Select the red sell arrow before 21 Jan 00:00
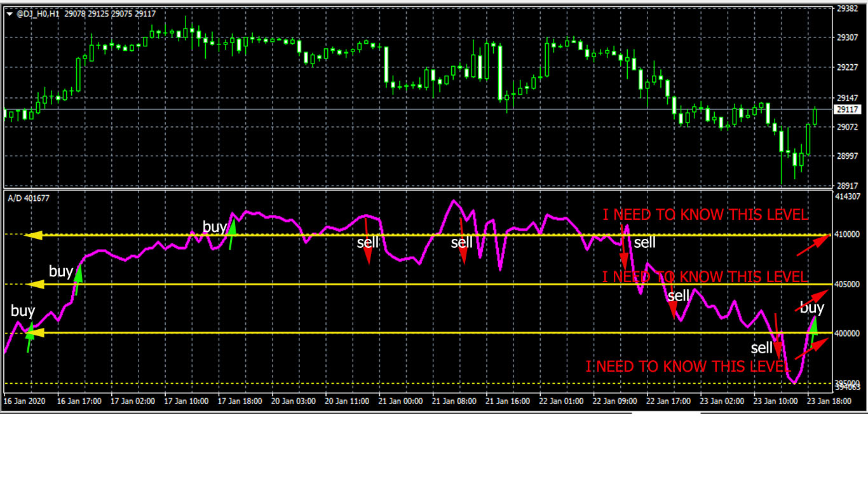868x488 pixels. pyautogui.click(x=367, y=240)
